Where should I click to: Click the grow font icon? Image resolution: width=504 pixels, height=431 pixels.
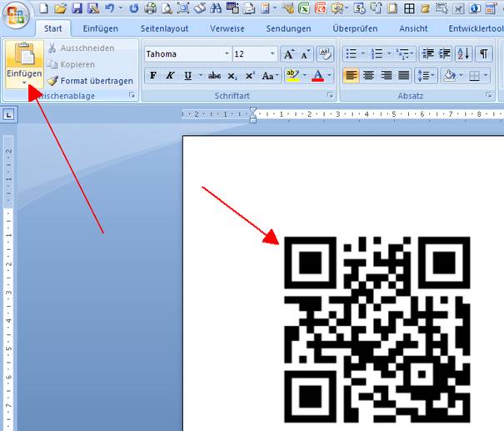(288, 54)
